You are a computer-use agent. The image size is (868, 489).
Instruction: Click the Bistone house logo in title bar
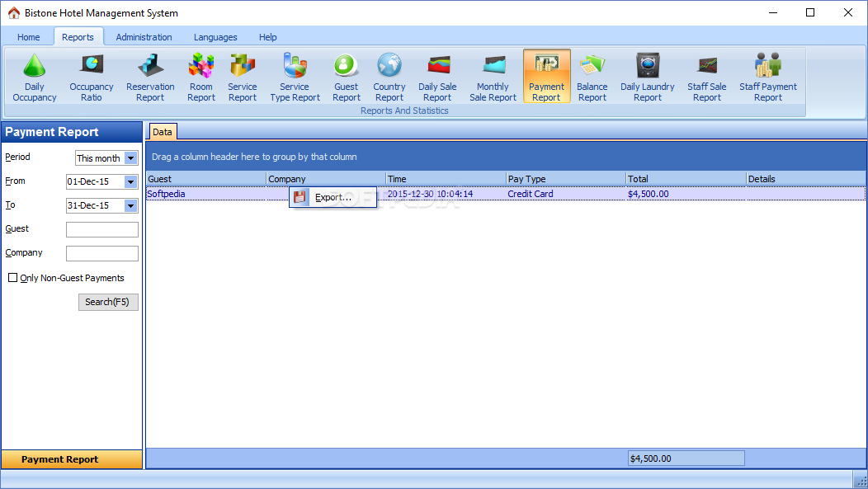14,12
